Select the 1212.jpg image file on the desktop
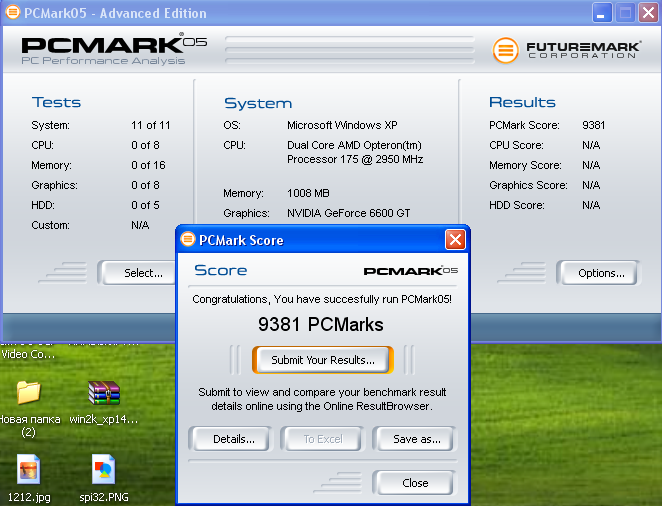The height and width of the screenshot is (506, 662). [29, 478]
